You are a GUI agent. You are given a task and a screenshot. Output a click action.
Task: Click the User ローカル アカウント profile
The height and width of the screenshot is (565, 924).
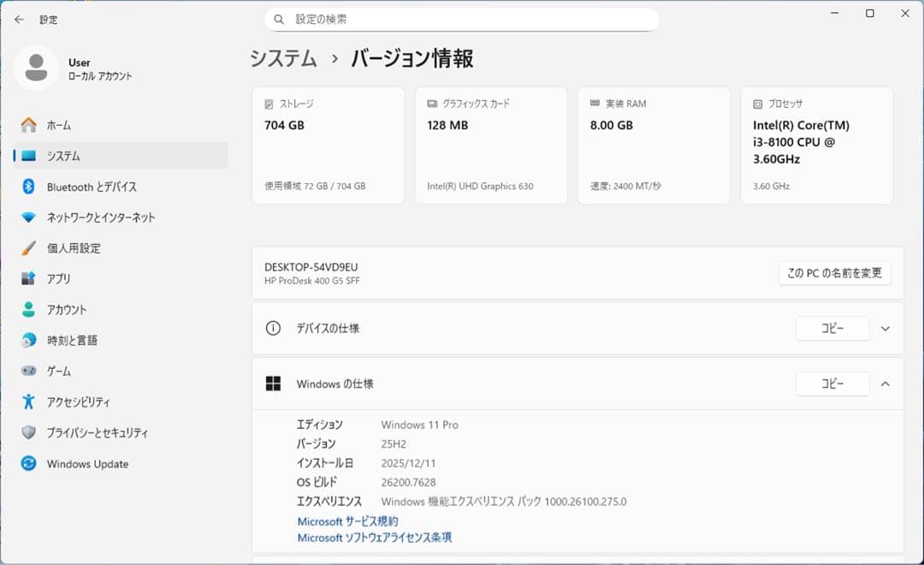[74, 68]
